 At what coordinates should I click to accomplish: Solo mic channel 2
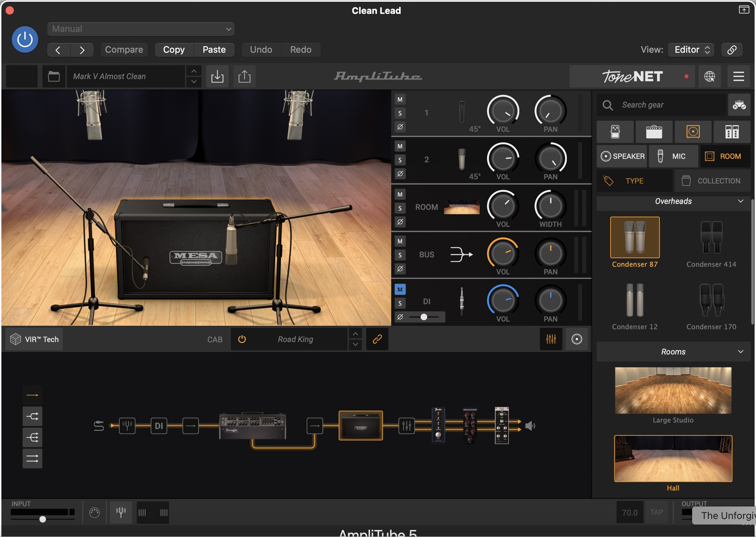[400, 160]
